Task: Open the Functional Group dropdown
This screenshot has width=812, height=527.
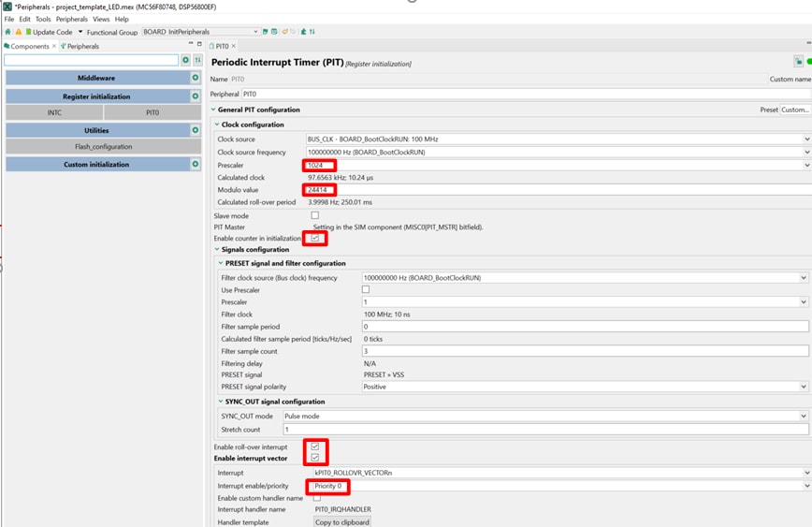Action: pyautogui.click(x=200, y=32)
